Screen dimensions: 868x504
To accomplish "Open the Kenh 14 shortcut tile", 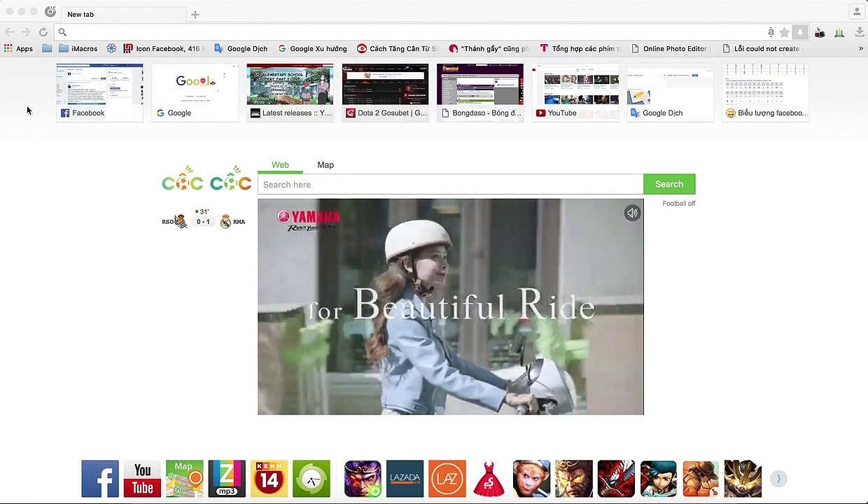I will point(269,479).
